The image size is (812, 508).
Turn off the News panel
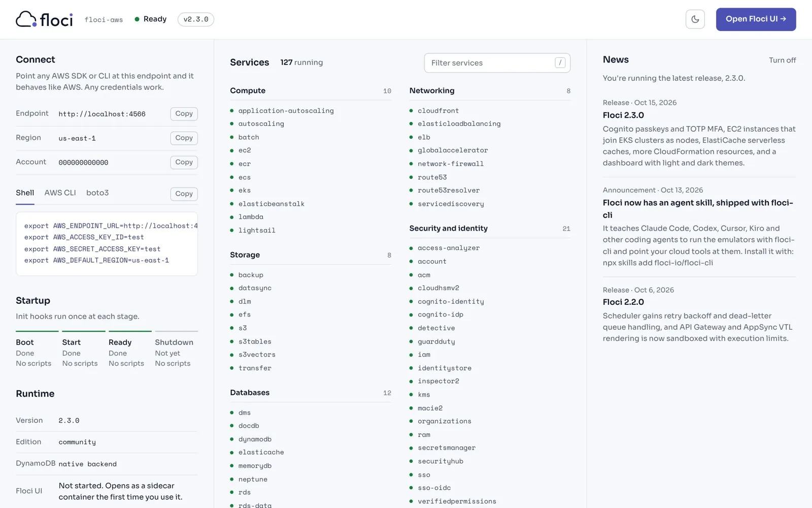[x=782, y=60]
